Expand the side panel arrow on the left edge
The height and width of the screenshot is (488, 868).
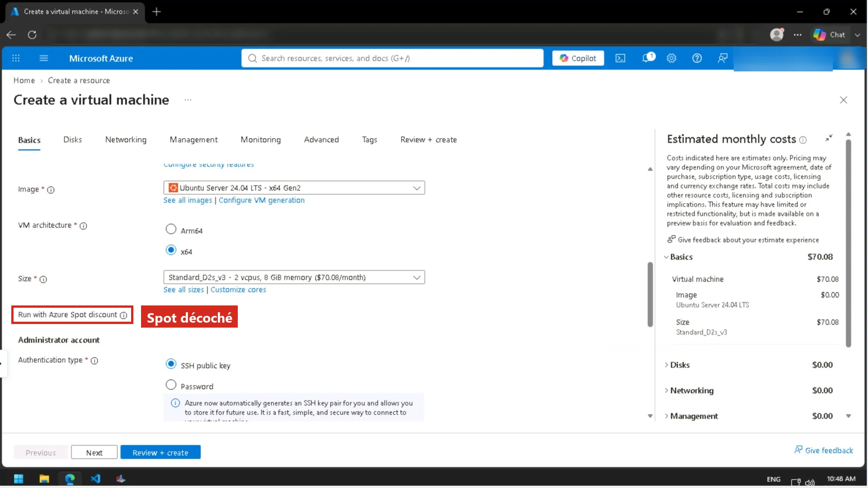2,363
